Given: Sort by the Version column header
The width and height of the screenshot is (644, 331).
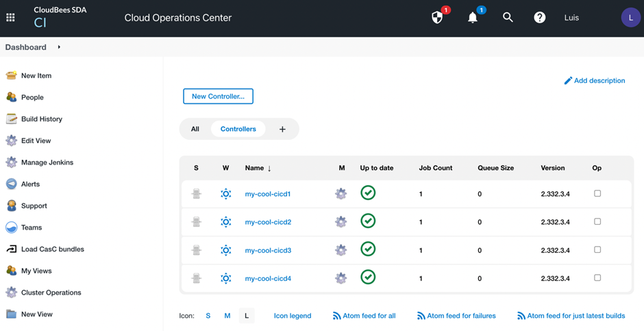Looking at the screenshot, I should pos(553,168).
